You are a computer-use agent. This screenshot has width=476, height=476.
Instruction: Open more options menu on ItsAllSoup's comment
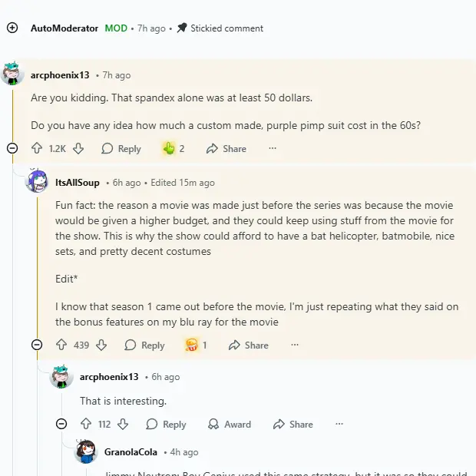(295, 345)
